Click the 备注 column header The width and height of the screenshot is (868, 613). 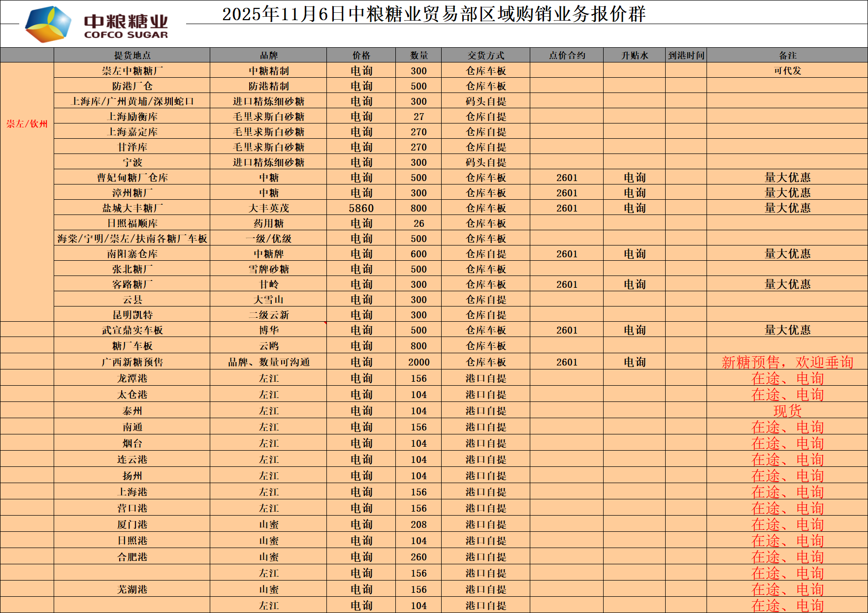click(x=787, y=55)
